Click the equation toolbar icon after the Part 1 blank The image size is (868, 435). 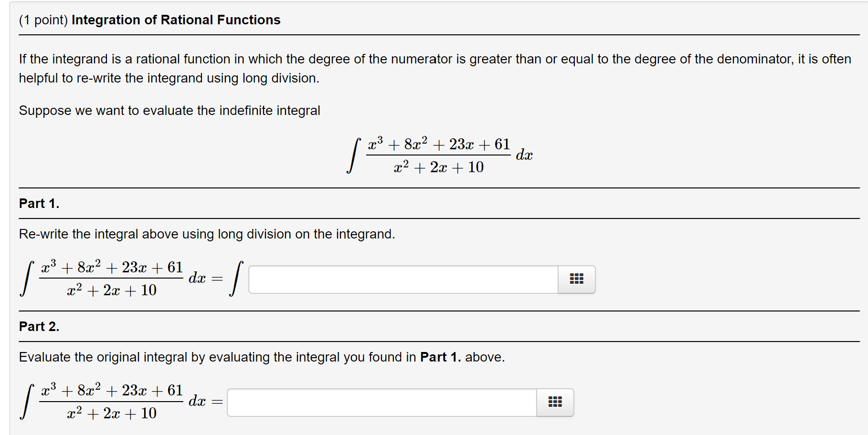pos(576,279)
